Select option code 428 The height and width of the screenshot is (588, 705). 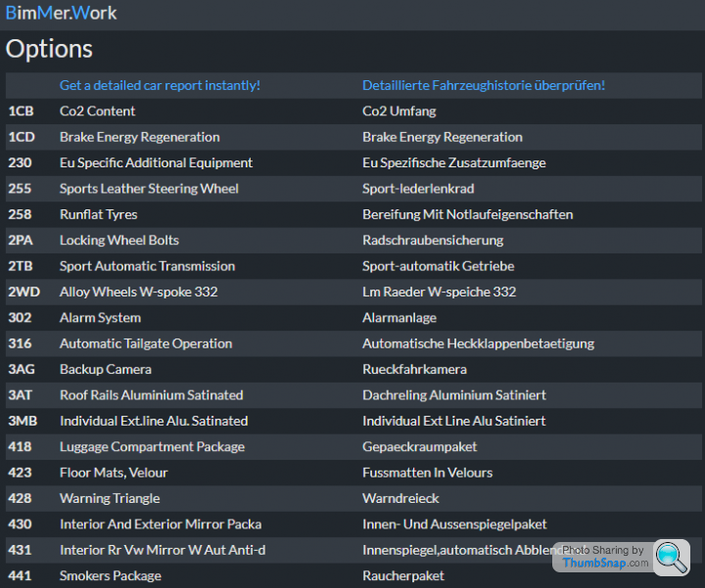[20, 499]
